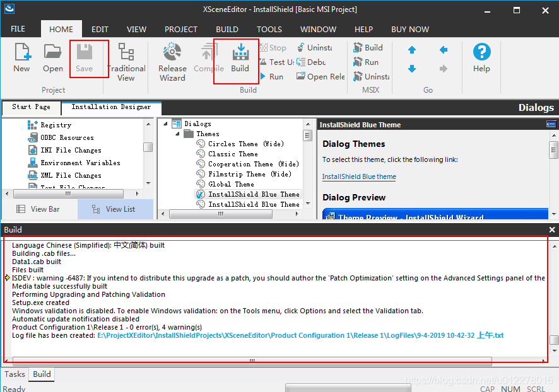Save the current project
The height and width of the screenshot is (392, 559).
pos(84,58)
